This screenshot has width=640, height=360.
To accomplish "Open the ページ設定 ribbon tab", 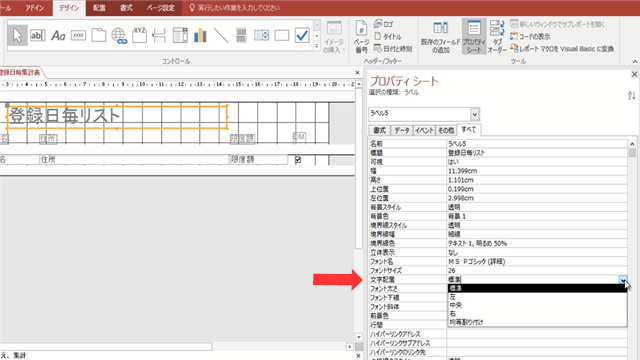I will tap(161, 8).
